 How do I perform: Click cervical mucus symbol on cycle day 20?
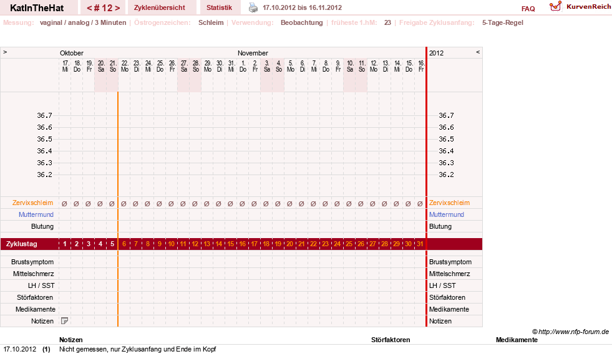pos(289,203)
